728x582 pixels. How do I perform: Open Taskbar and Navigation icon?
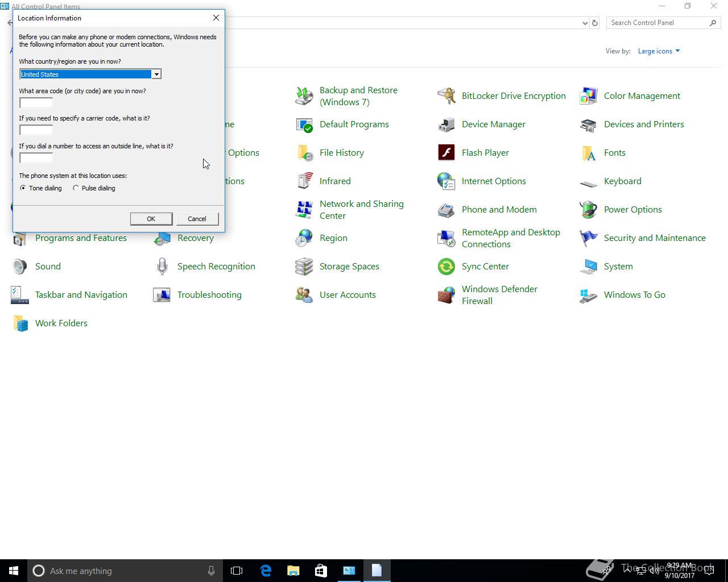tap(20, 295)
